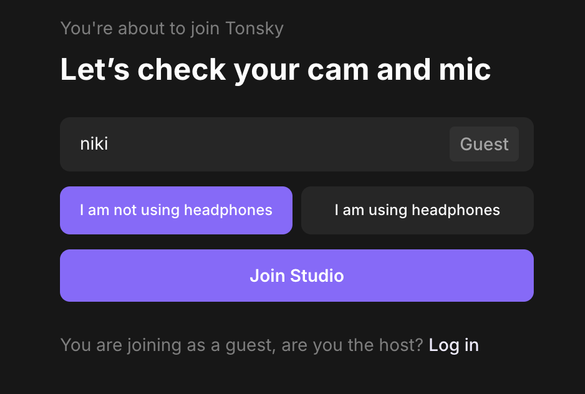
Task: Keep the purple not using headphones option selected
Action: coord(176,210)
